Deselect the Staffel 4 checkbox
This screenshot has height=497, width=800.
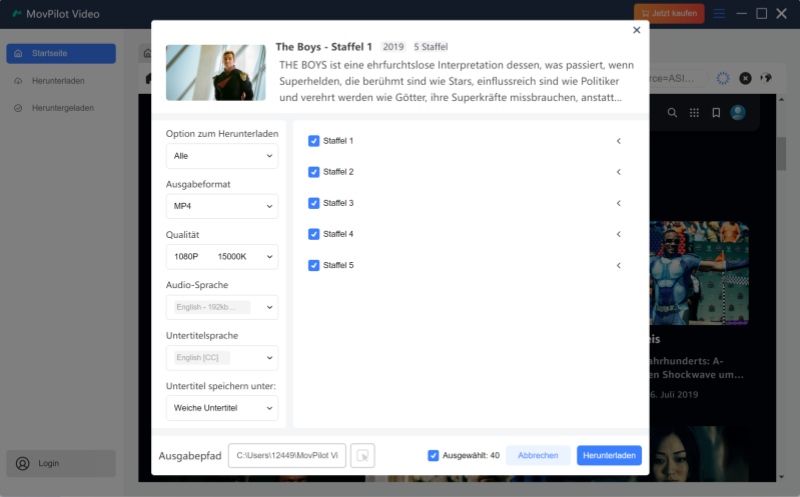pyautogui.click(x=314, y=234)
